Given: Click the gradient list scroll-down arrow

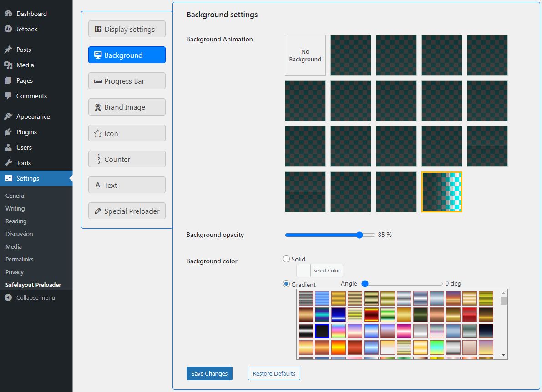Looking at the screenshot, I should [x=503, y=355].
